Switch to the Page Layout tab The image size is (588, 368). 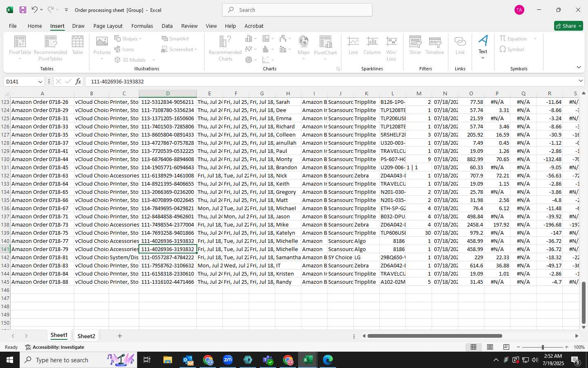coord(108,26)
